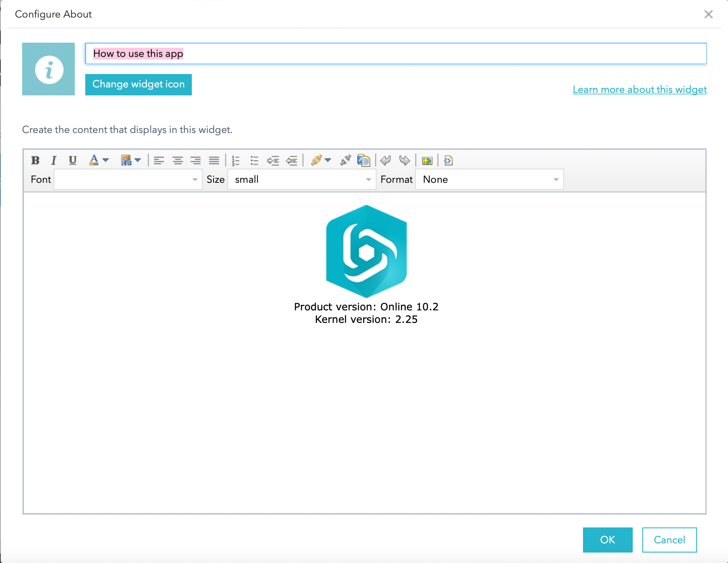Toggle italic formatting
The width and height of the screenshot is (728, 563).
tap(53, 160)
